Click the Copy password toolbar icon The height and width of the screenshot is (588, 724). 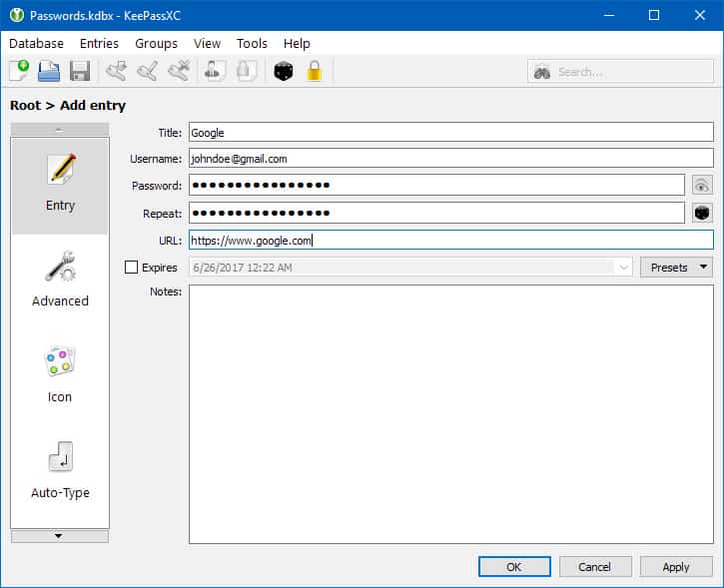pos(246,71)
